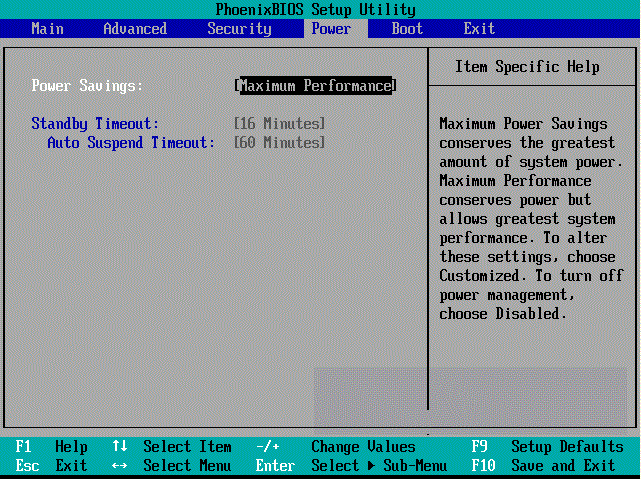Open the Maximum Performance power savings value
Viewport: 641px width, 479px height.
tap(315, 86)
